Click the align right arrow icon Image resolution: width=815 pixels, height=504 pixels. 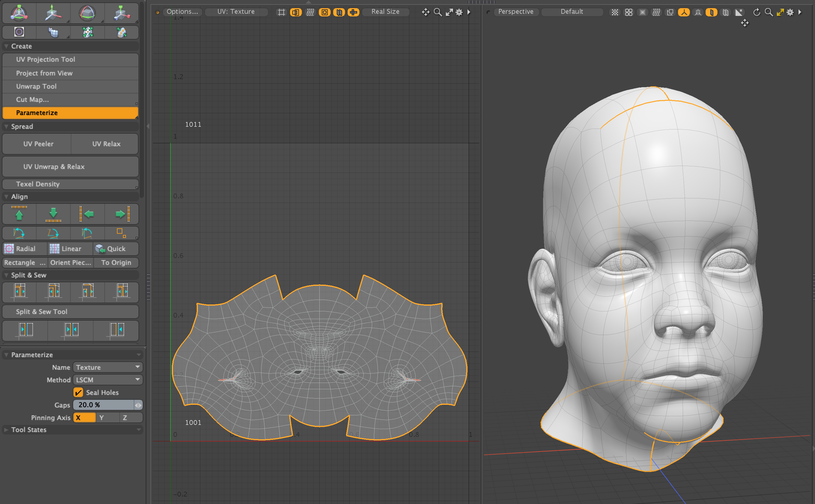click(x=122, y=214)
